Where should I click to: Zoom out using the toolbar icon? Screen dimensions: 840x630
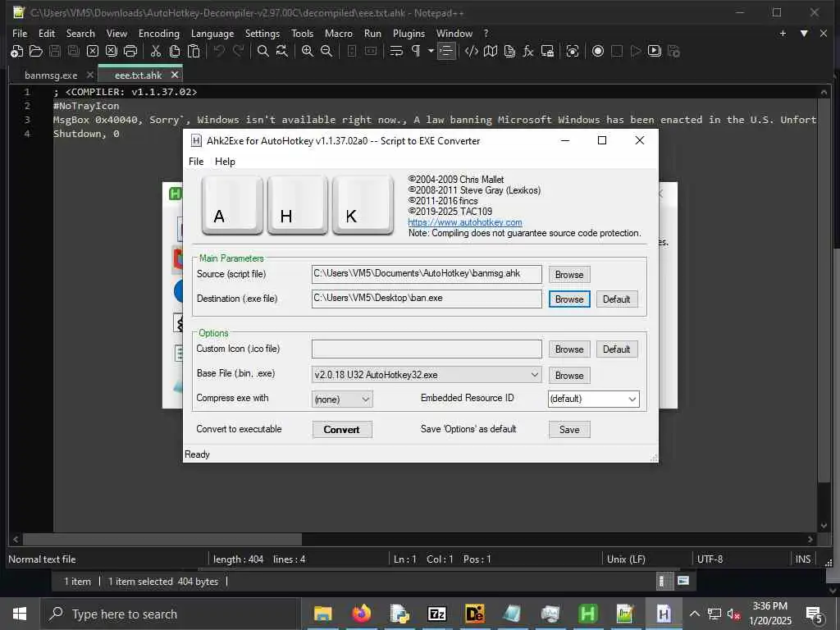click(x=326, y=52)
